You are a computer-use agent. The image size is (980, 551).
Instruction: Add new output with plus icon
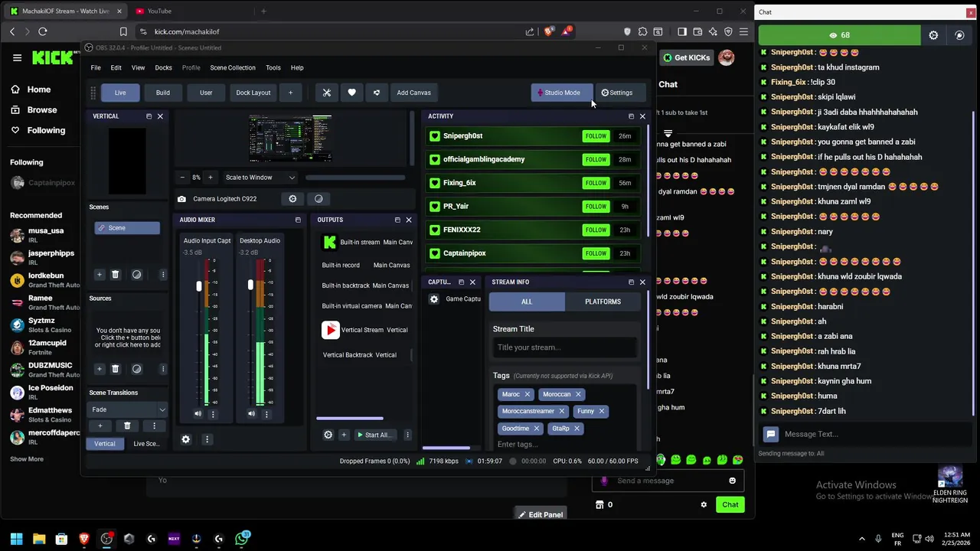tap(344, 435)
